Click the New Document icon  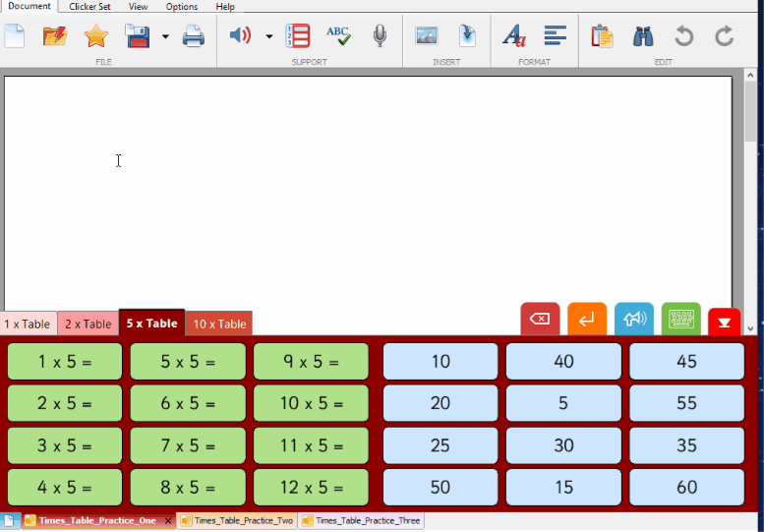pos(15,36)
